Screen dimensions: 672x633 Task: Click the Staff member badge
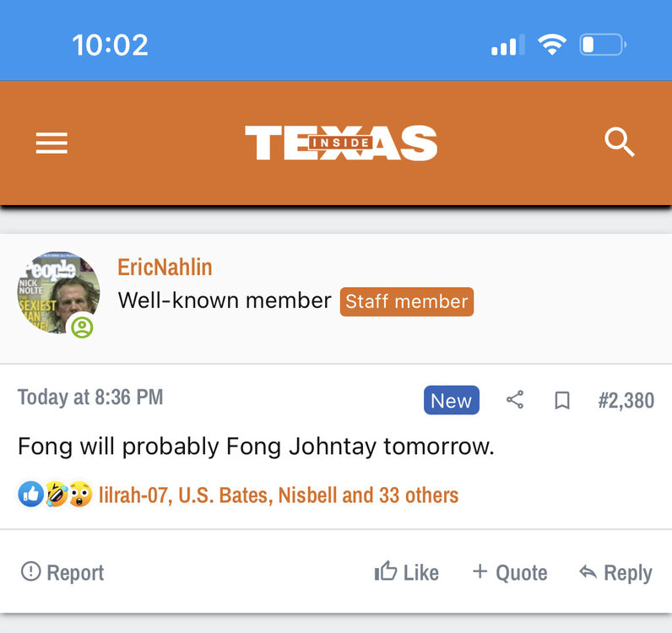(x=406, y=301)
